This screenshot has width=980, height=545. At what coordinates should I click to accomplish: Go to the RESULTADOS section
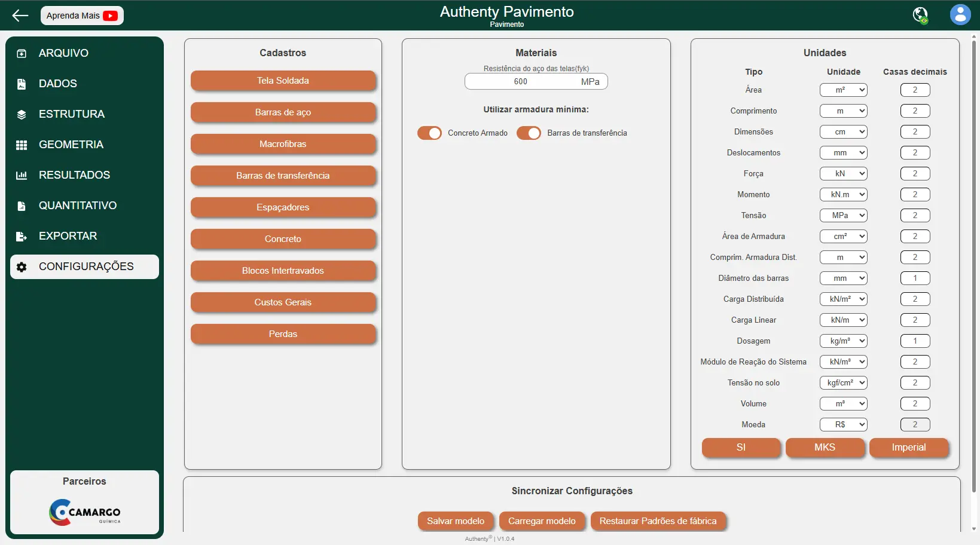84,175
